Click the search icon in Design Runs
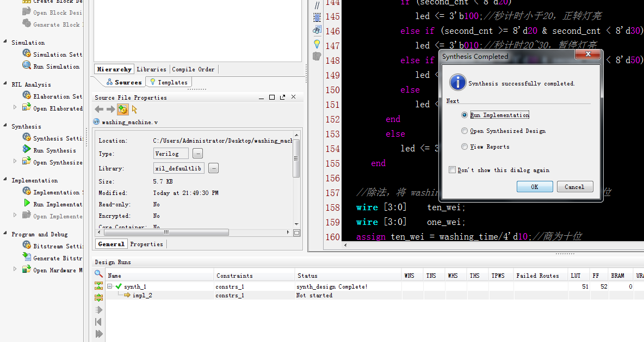644x342 pixels. pyautogui.click(x=98, y=274)
